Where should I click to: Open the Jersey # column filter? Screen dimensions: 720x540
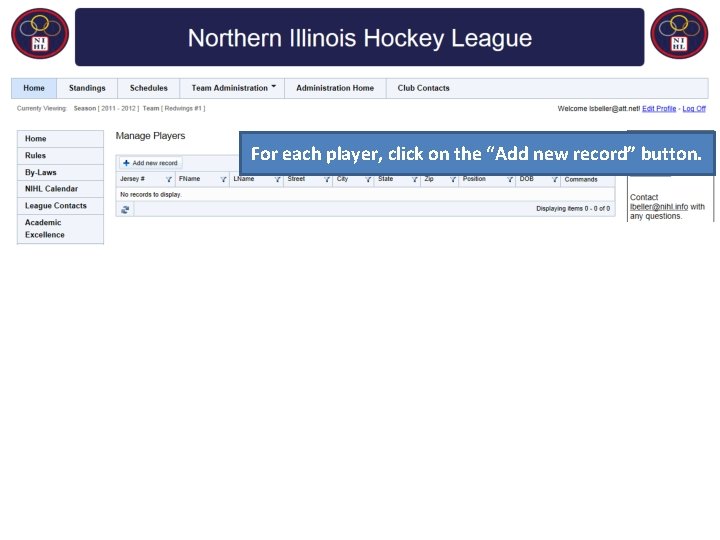coord(169,179)
